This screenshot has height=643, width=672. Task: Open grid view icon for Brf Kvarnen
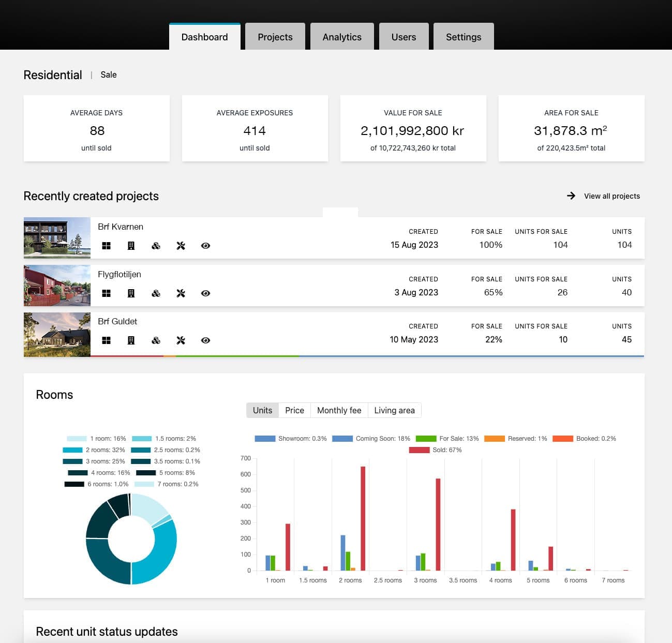coord(107,246)
